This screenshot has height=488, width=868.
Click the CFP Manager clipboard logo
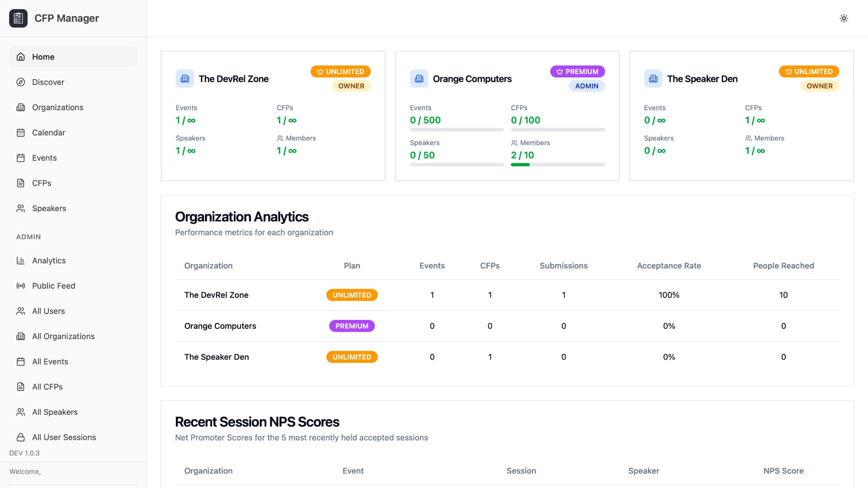point(18,18)
